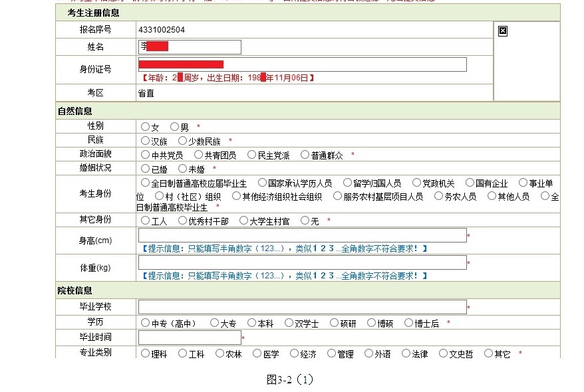Choose 汉族 ethnicity option
Image resolution: width=584 pixels, height=392 pixels.
tap(145, 141)
